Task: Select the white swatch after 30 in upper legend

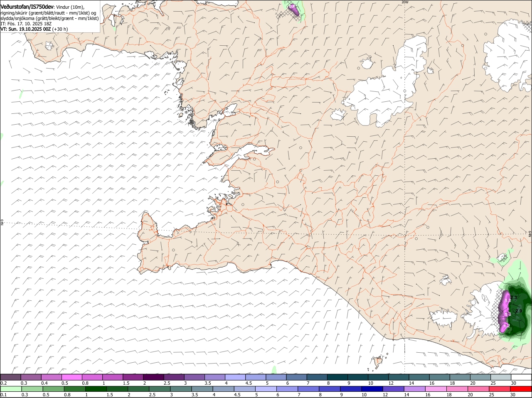Action: (x=521, y=377)
